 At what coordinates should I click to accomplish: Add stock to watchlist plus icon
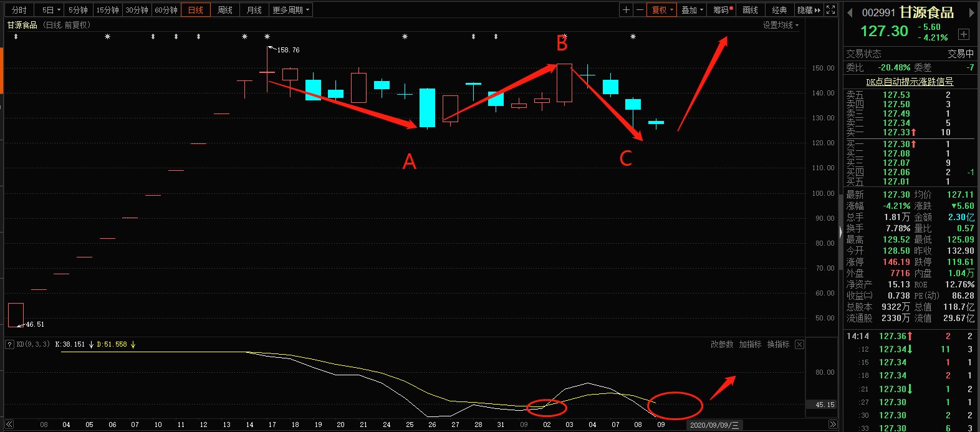(x=964, y=34)
